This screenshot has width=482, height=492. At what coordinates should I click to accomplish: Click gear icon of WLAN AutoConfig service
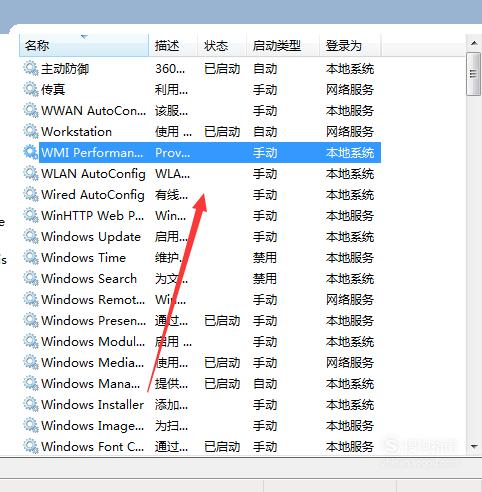[31, 174]
